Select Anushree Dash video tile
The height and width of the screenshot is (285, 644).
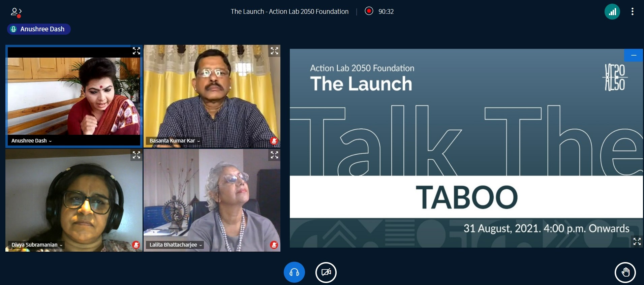click(x=74, y=96)
